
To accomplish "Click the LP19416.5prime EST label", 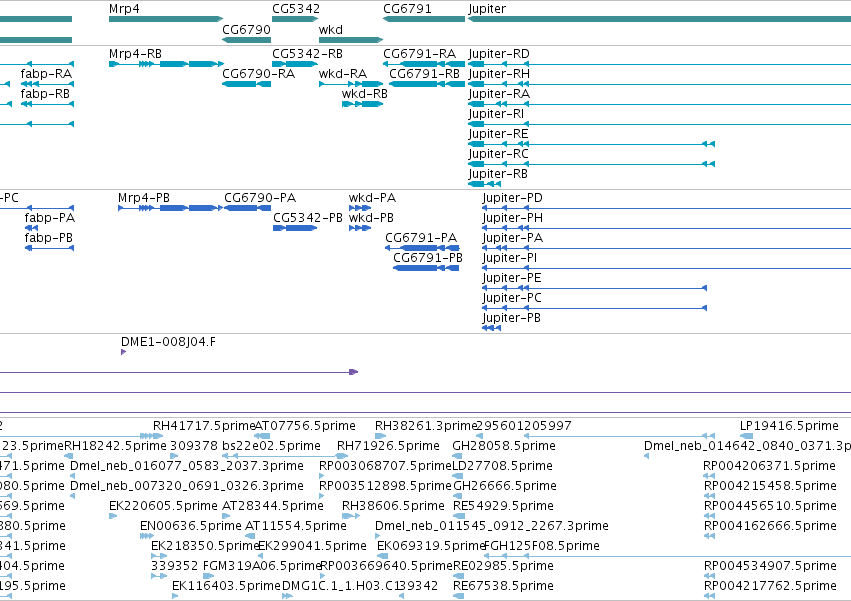I will click(x=789, y=426).
